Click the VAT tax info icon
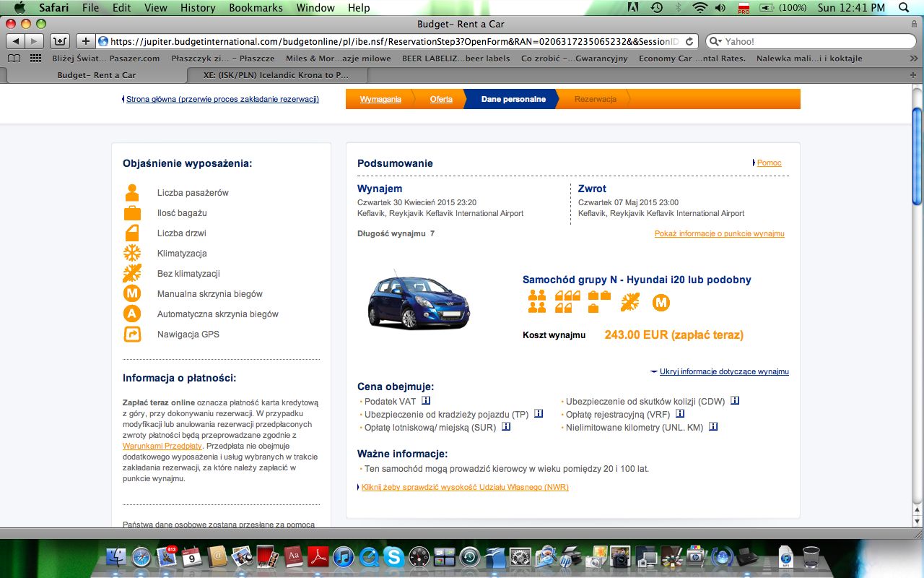Screen dimensions: 924x578 [426, 400]
